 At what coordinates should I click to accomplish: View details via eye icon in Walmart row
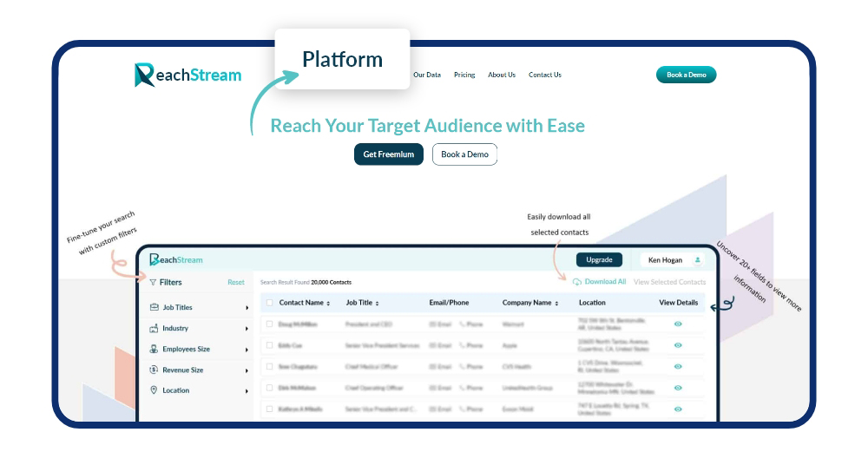point(678,324)
